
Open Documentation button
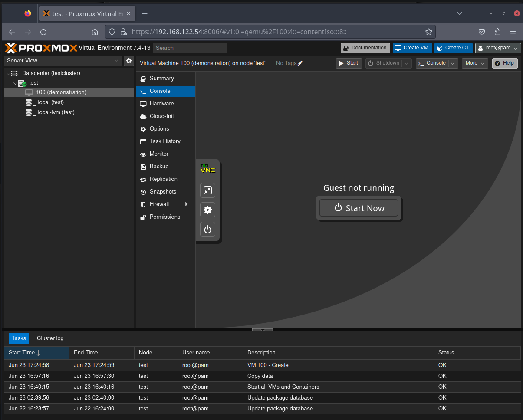(x=365, y=48)
